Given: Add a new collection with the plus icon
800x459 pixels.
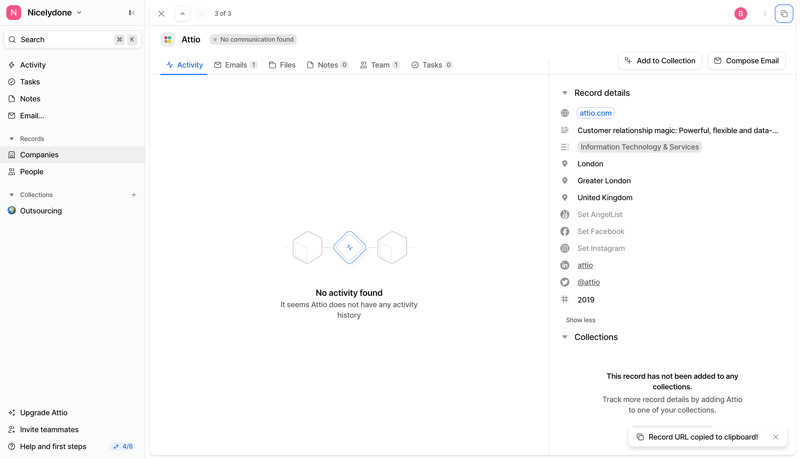Looking at the screenshot, I should [134, 195].
